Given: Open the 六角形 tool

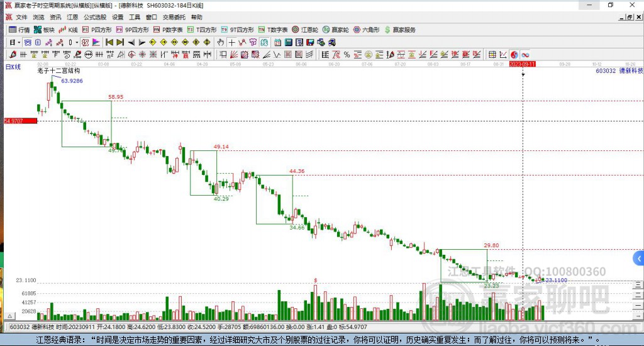Looking at the screenshot, I should [367, 30].
